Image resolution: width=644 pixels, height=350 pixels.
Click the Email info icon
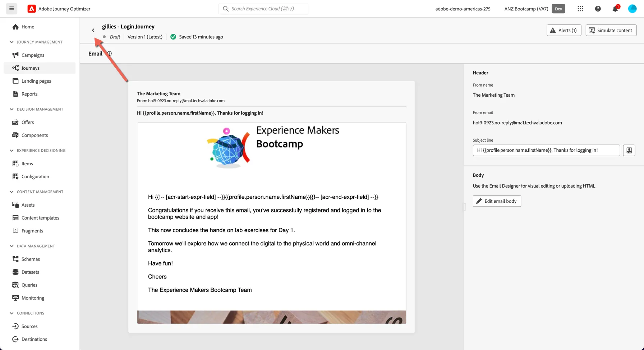[109, 54]
